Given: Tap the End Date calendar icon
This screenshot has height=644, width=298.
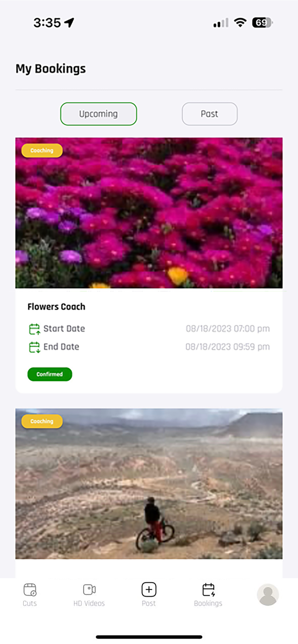Looking at the screenshot, I should [34, 347].
